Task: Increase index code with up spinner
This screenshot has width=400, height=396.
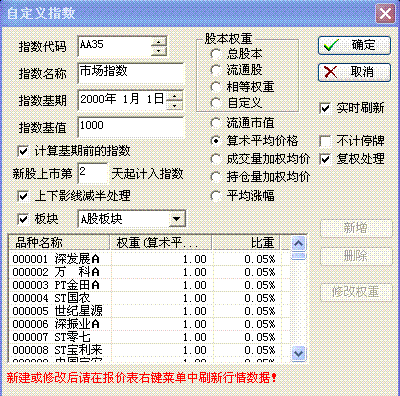Action: click(158, 41)
